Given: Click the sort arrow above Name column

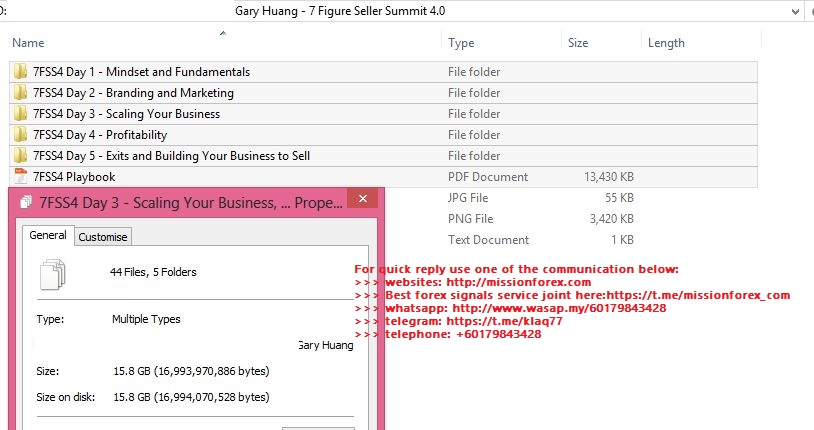Looking at the screenshot, I should 223,33.
